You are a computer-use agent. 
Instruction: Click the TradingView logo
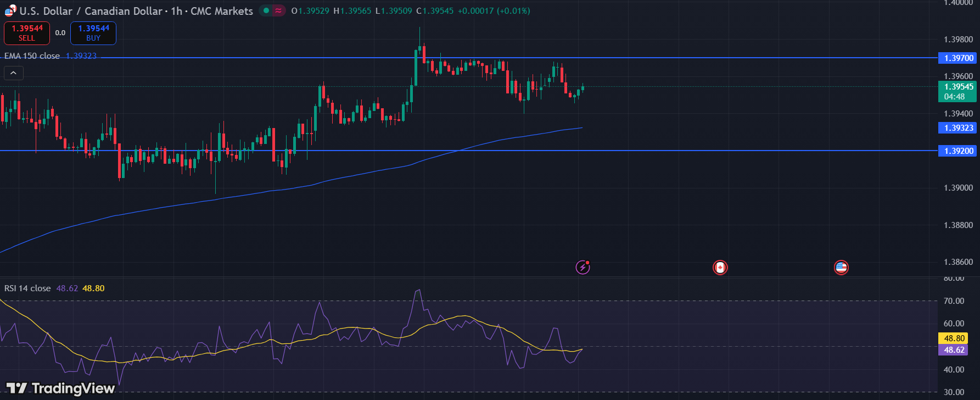coord(61,388)
